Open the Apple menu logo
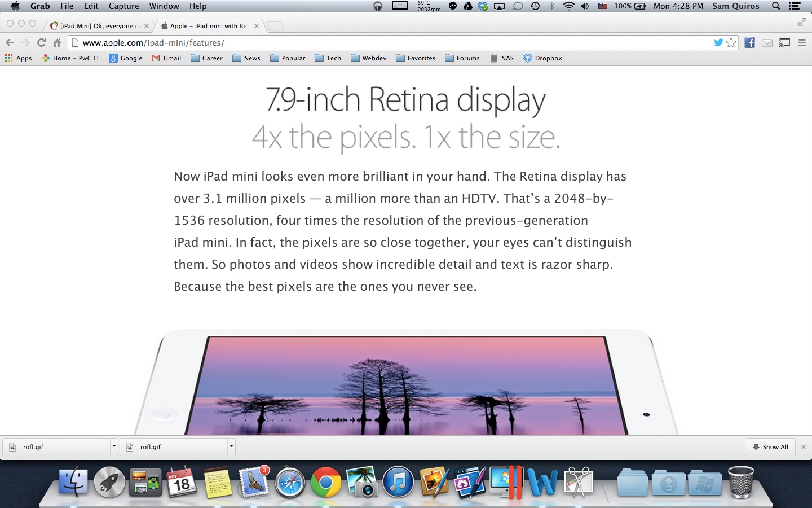Viewport: 812px width, 508px height. 15,6
